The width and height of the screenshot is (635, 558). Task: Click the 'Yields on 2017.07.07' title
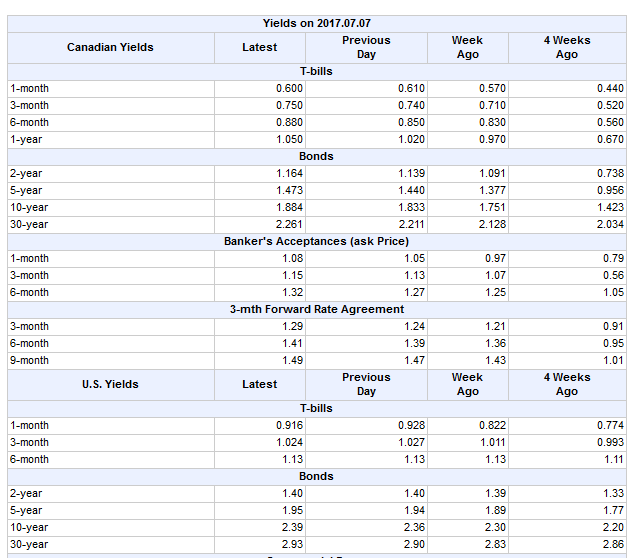click(x=316, y=23)
